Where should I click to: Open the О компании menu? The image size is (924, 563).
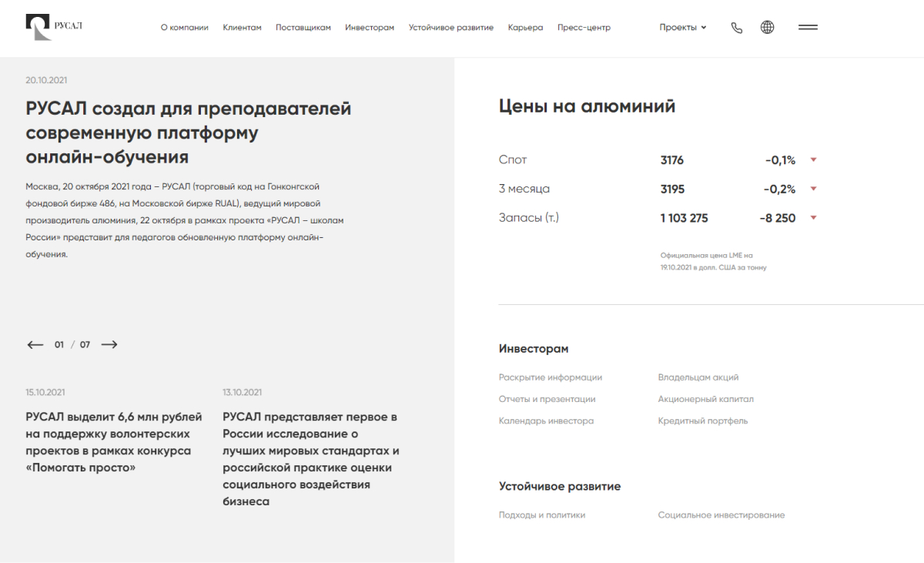click(185, 27)
